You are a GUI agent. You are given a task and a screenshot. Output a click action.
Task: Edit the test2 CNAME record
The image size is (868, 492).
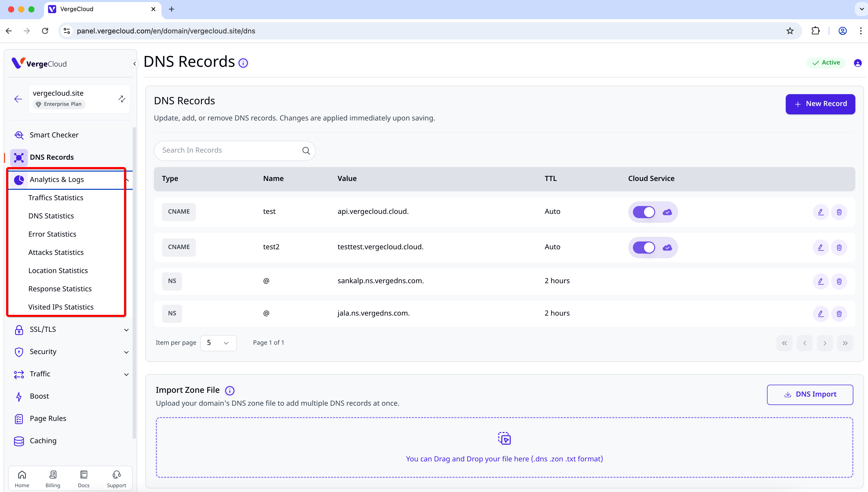pyautogui.click(x=820, y=247)
